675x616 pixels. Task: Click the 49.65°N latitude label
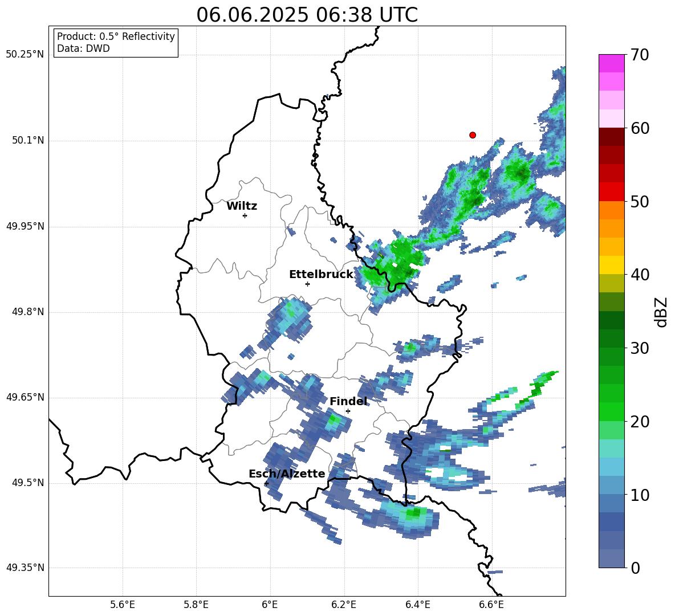(25, 397)
